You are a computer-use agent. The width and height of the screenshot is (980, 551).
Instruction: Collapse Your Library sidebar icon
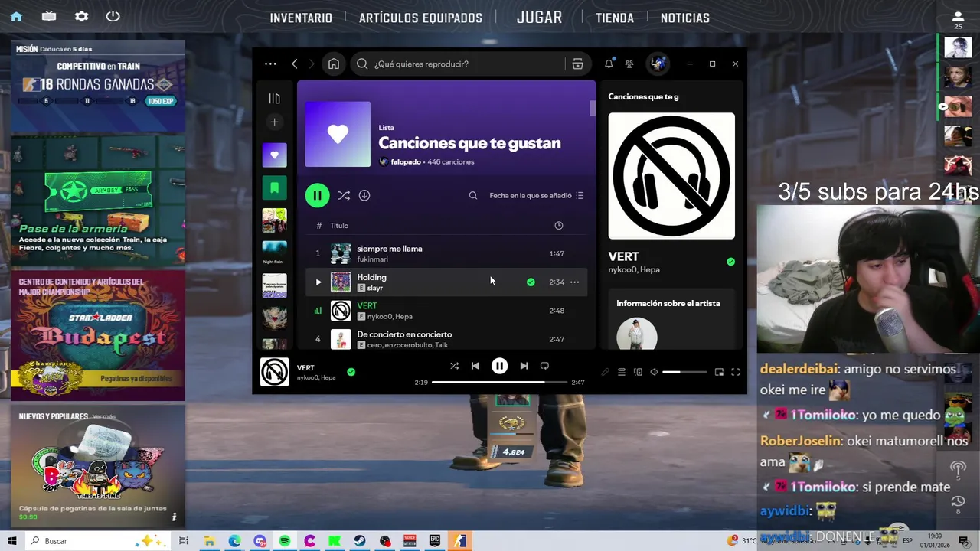pyautogui.click(x=274, y=98)
